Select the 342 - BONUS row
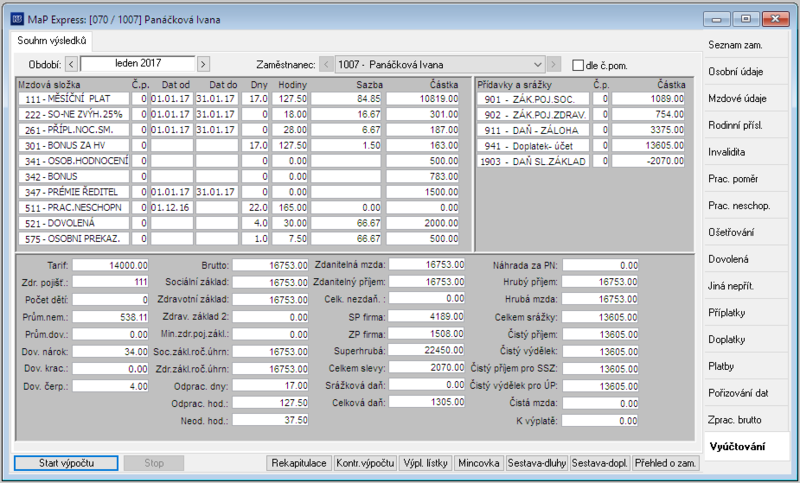Viewport: 800px width, 483px height. (238, 176)
